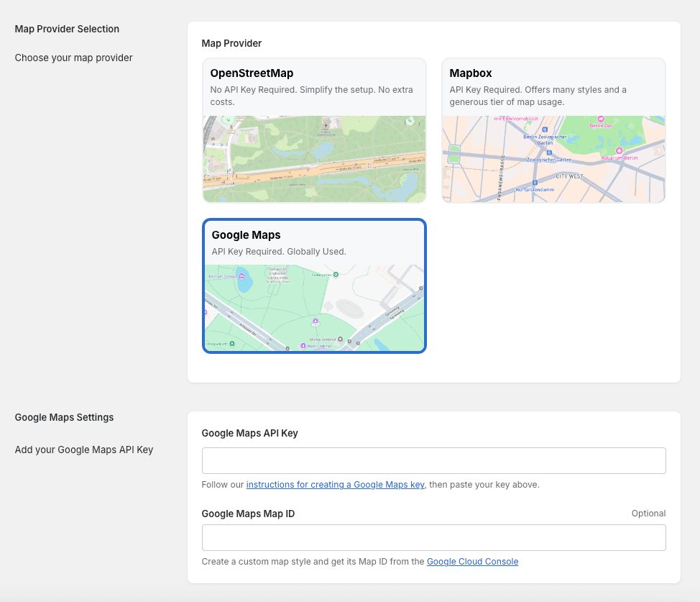The image size is (700, 602).
Task: Click the Google Maps card title
Action: (x=245, y=234)
